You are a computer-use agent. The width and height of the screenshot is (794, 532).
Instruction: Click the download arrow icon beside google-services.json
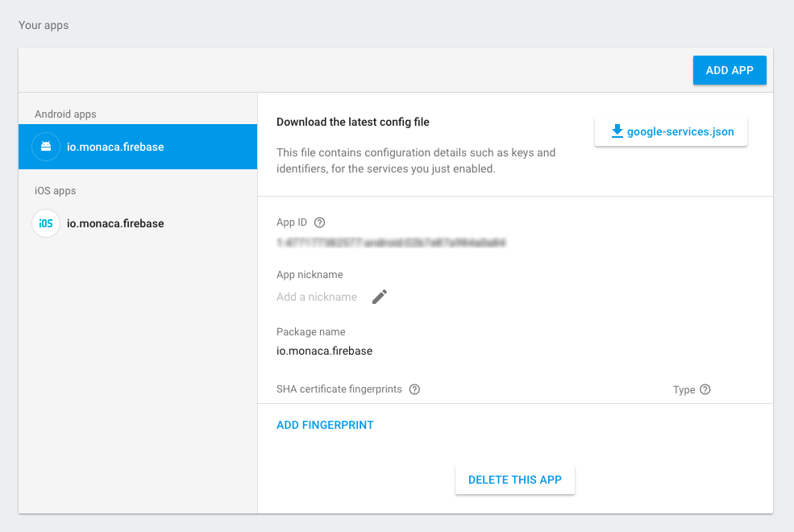click(x=617, y=131)
